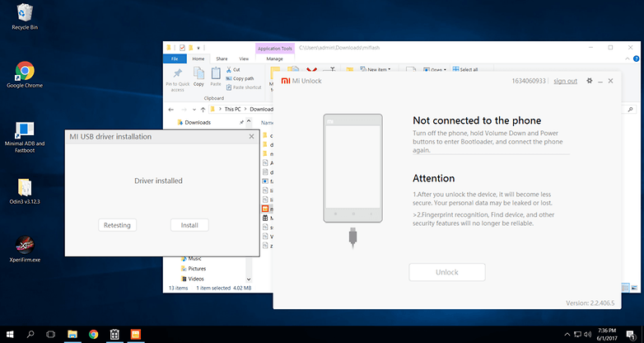The width and height of the screenshot is (644, 343).
Task: Collapse the Explorer ribbon with the chevron
Action: 628,59
